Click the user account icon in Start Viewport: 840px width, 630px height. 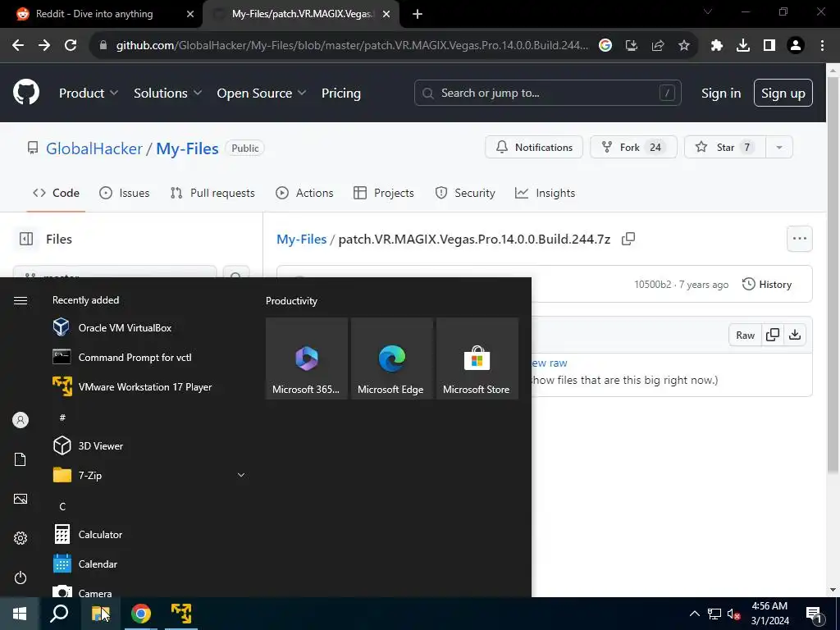[21, 420]
